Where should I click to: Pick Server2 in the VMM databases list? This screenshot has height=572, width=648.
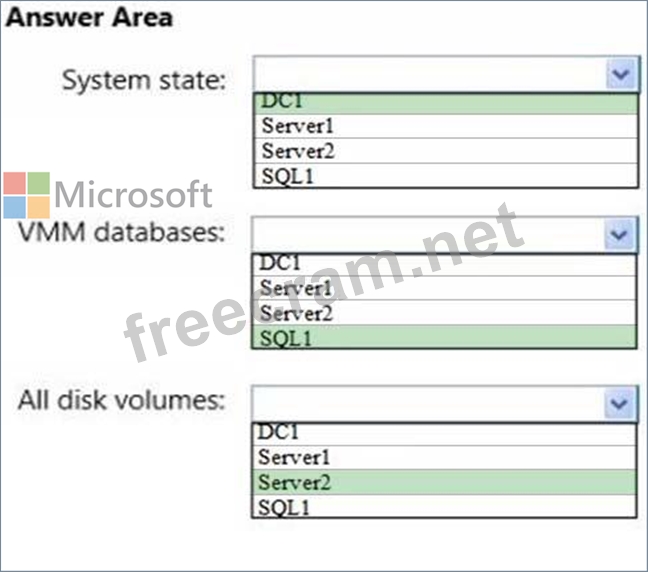444,312
